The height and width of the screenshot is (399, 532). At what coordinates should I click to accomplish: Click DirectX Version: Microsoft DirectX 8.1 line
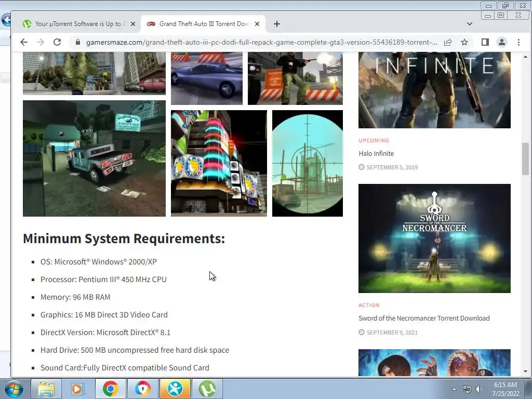[x=105, y=332]
